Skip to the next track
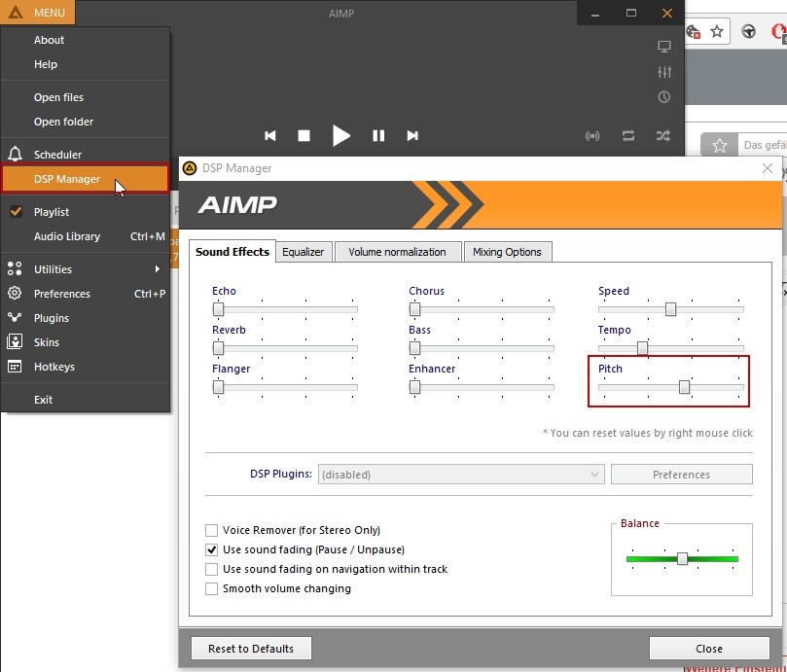 coord(412,135)
